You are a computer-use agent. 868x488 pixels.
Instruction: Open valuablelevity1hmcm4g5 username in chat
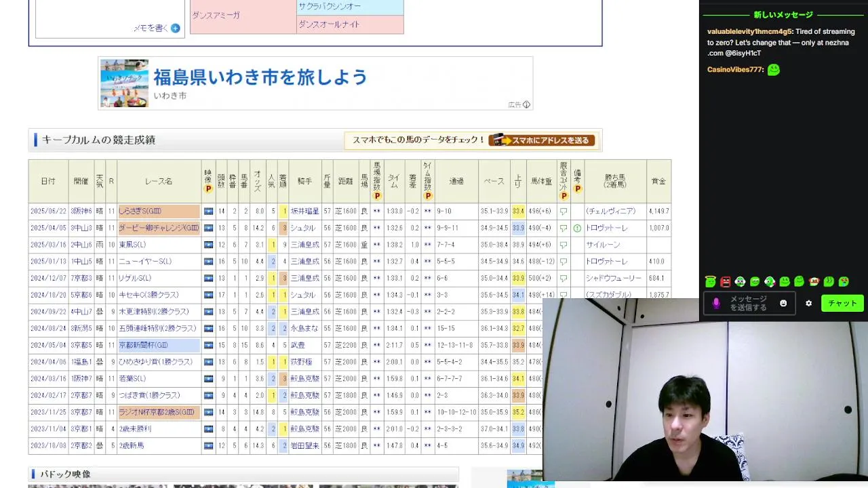(749, 31)
